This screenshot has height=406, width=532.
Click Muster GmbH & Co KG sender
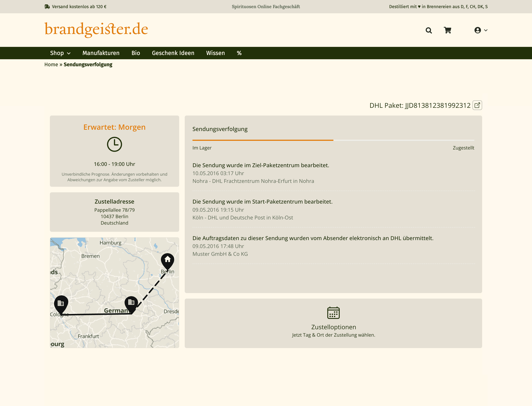point(220,254)
